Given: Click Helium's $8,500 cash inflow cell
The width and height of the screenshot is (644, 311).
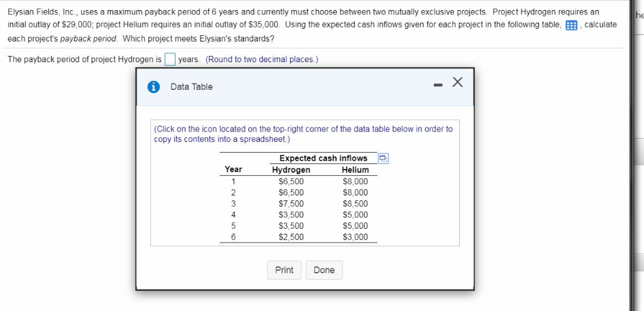Looking at the screenshot, I should click(355, 204).
